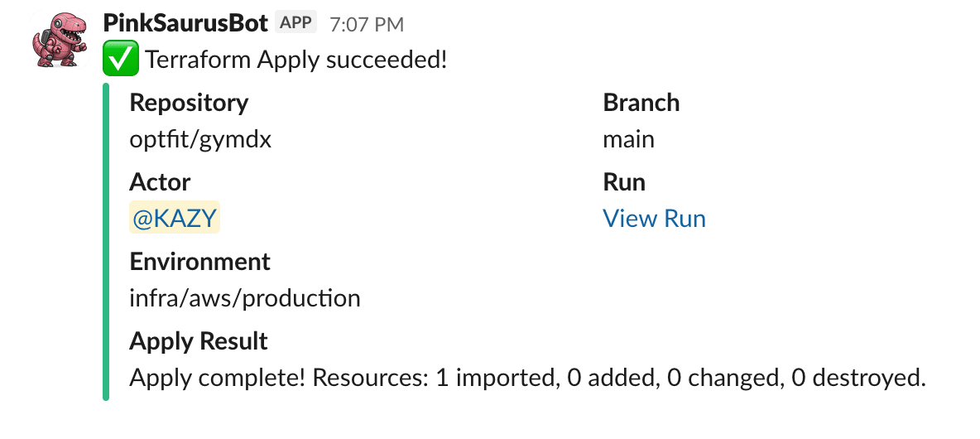980x439 pixels.
Task: Click the PinkSaurusBot dinosaur avatar
Action: coord(60,40)
